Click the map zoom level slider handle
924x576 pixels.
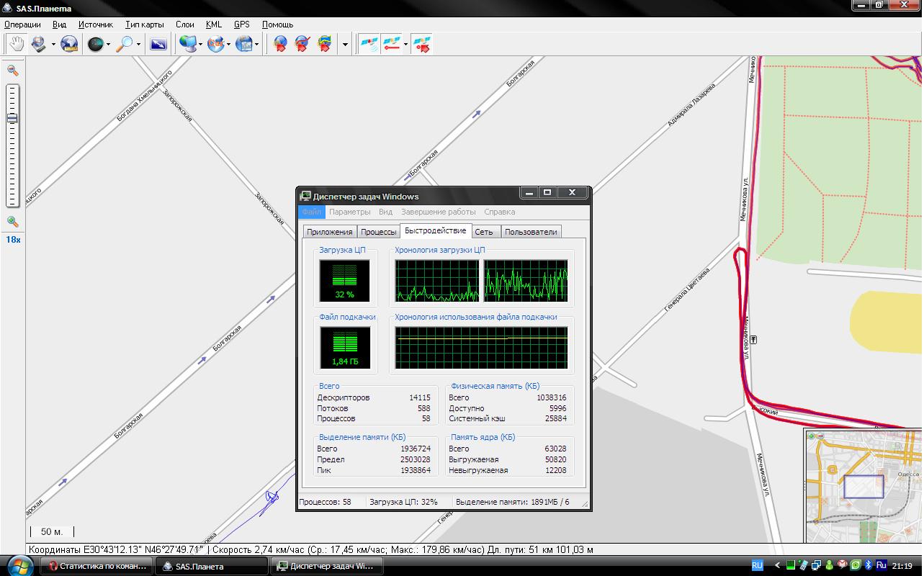[12, 119]
